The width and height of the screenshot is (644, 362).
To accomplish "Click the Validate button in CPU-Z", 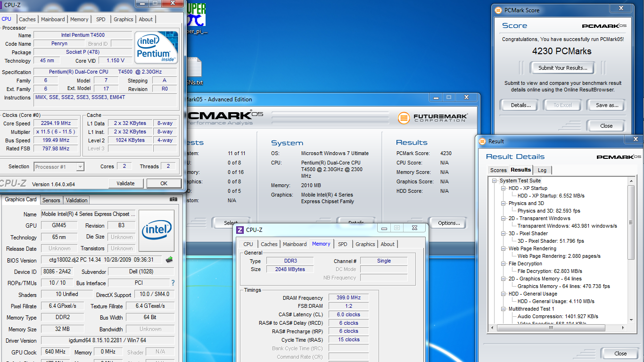I will (125, 183).
